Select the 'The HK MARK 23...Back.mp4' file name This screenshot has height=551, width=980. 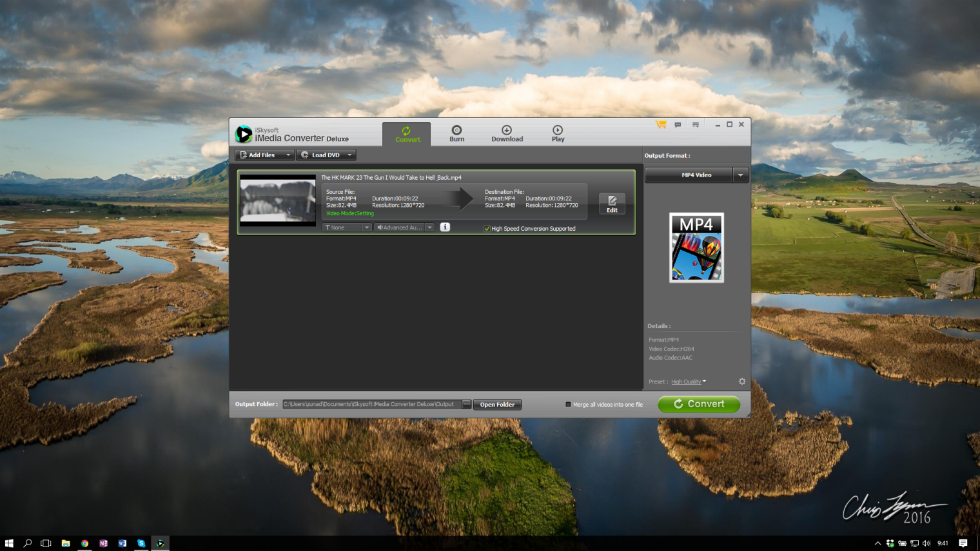tap(391, 178)
